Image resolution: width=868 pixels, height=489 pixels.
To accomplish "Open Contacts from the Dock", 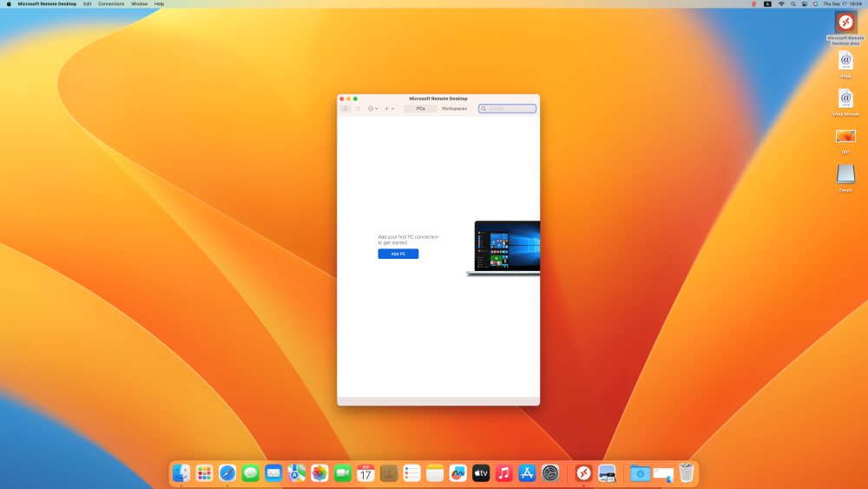I will [389, 473].
